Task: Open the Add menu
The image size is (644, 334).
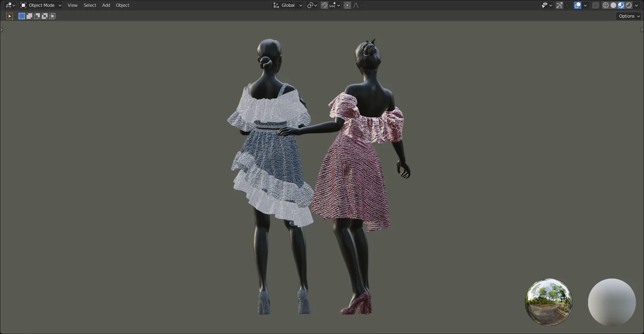Action: coord(106,5)
